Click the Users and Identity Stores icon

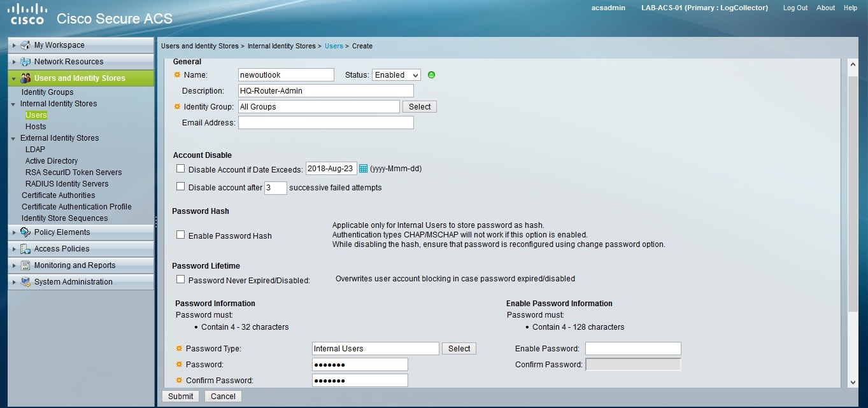point(25,78)
